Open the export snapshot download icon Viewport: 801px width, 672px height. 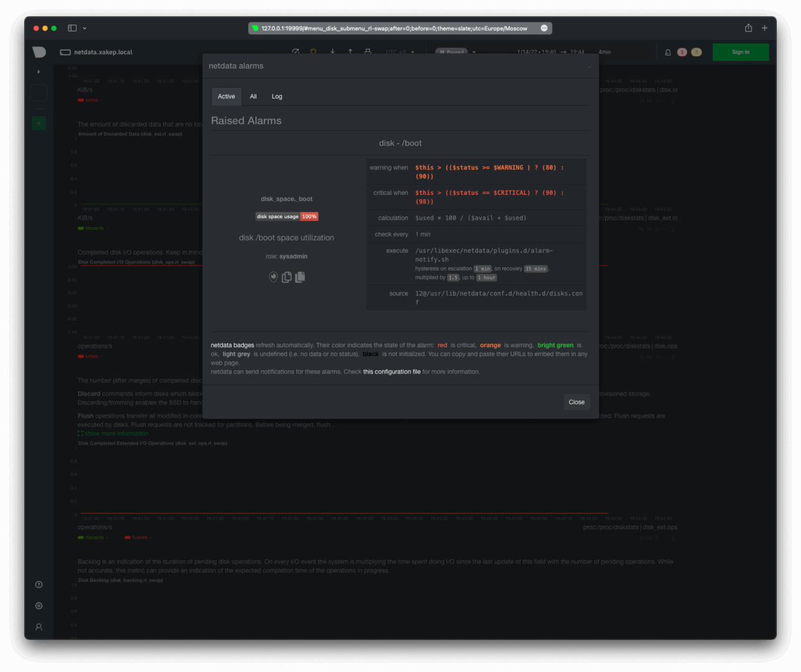pyautogui.click(x=333, y=52)
